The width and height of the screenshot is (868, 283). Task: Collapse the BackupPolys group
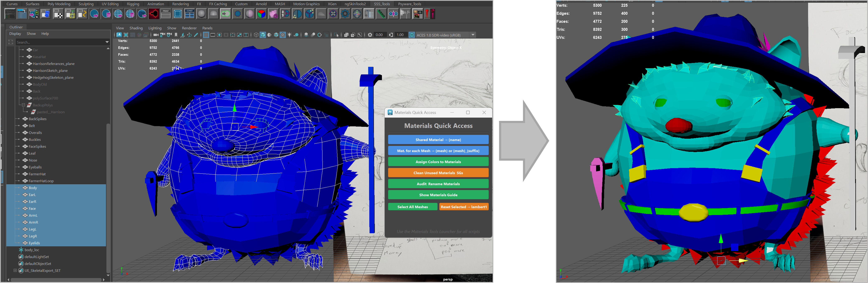tap(23, 105)
